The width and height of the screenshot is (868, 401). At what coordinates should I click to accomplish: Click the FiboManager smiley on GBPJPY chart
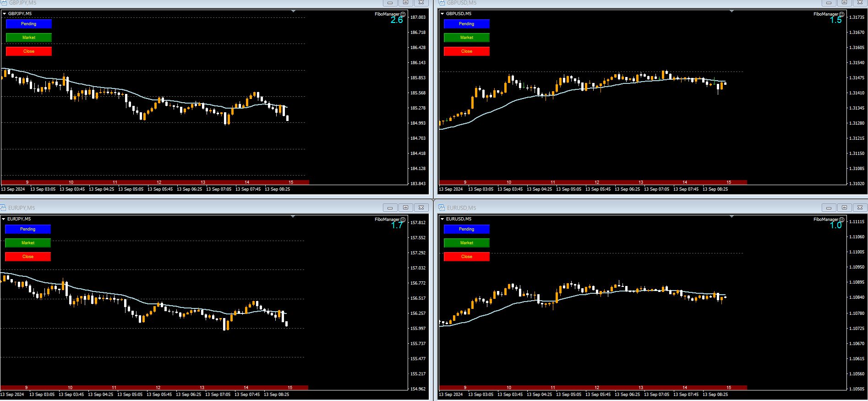[x=403, y=14]
